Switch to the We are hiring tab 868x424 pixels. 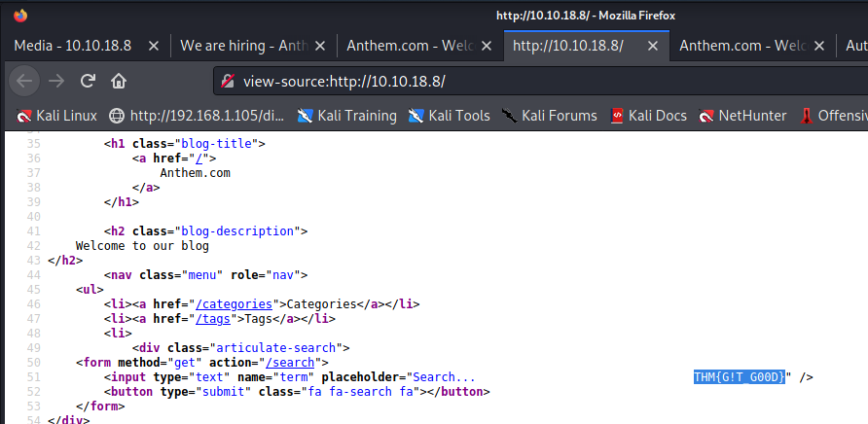click(241, 46)
